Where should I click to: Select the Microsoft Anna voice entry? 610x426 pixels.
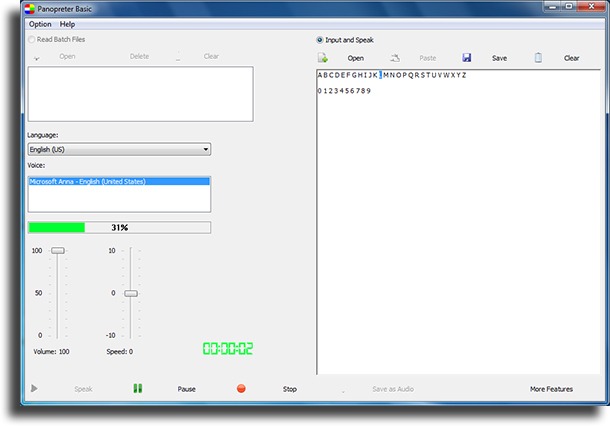click(x=119, y=181)
